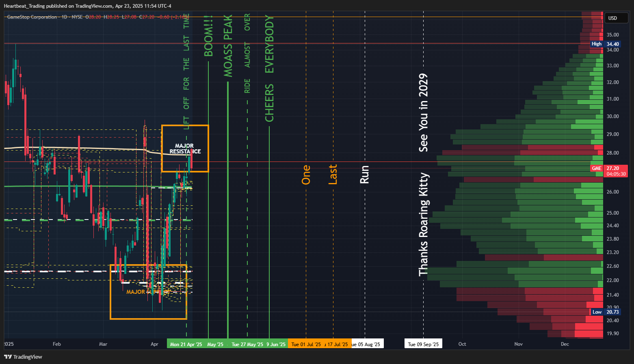Image resolution: width=634 pixels, height=364 pixels.
Task: Click the orange 'Last' text label
Action: [x=333, y=174]
